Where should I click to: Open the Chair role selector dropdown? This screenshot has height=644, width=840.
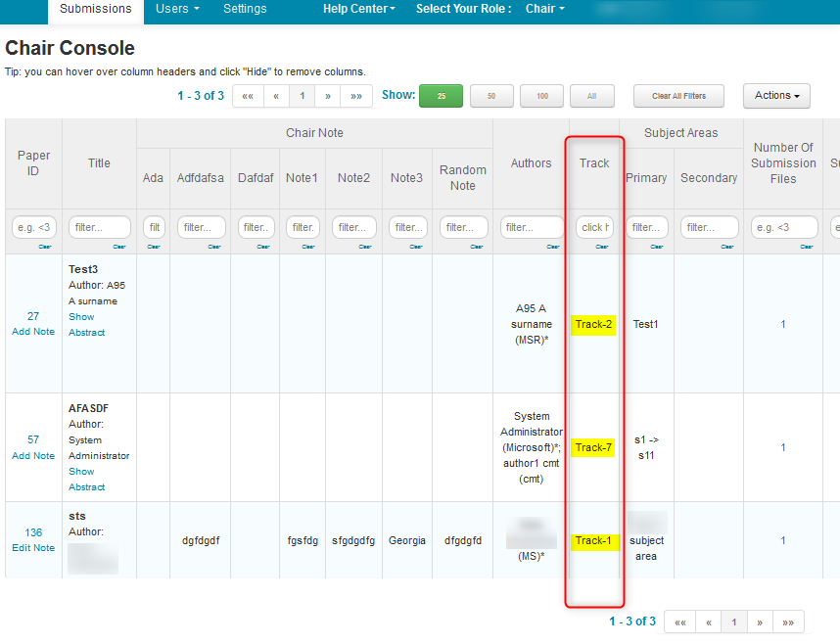[x=545, y=9]
